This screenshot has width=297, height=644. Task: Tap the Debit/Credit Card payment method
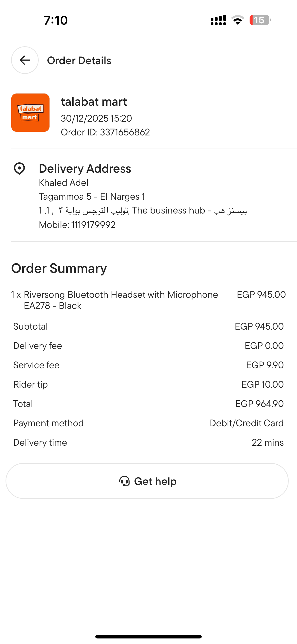pos(247,423)
